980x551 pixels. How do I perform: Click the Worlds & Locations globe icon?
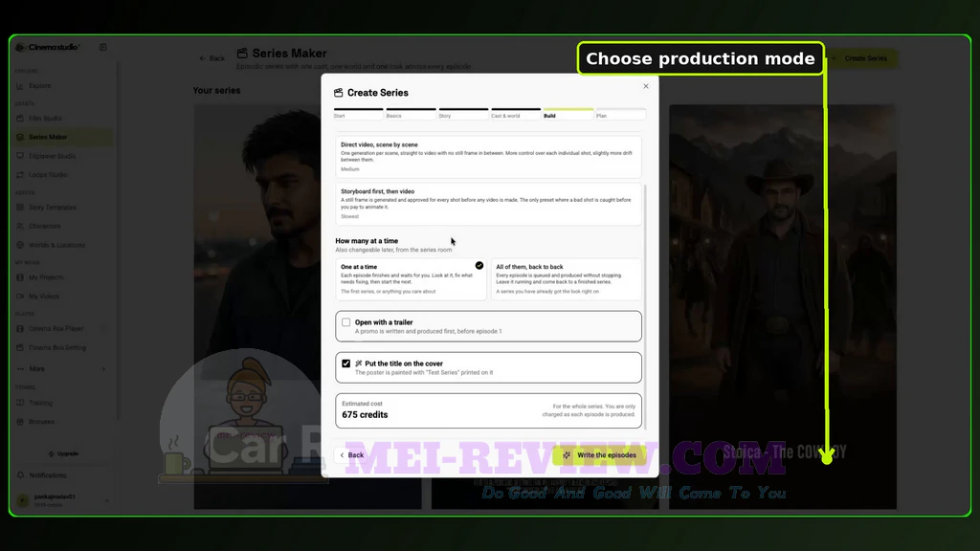(x=20, y=245)
